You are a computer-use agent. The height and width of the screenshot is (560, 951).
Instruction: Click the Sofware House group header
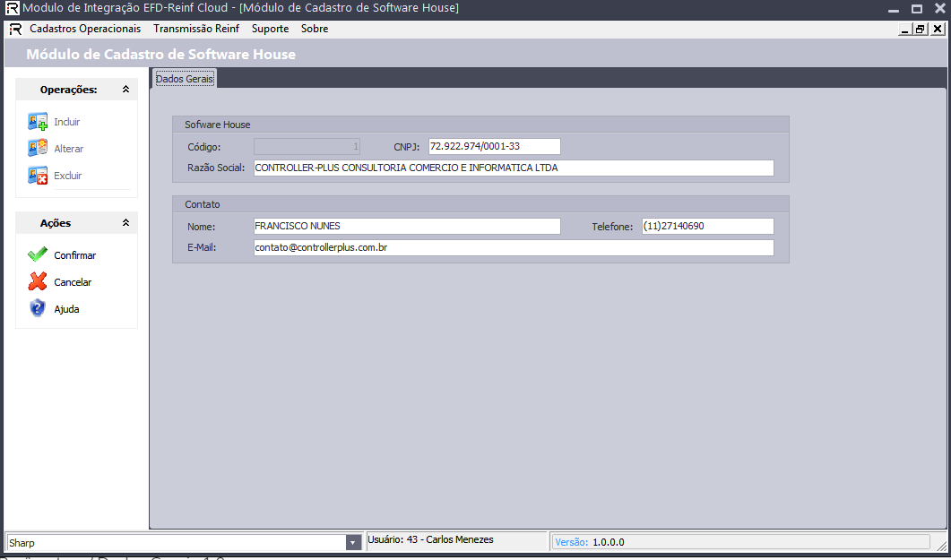click(x=480, y=125)
